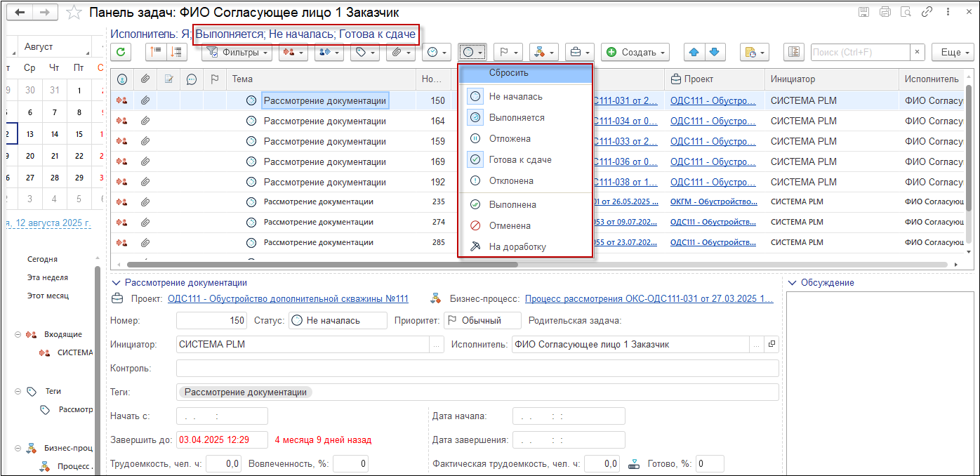This screenshot has width=980, height=476.
Task: Click the 'Еще' button
Action: point(952,53)
